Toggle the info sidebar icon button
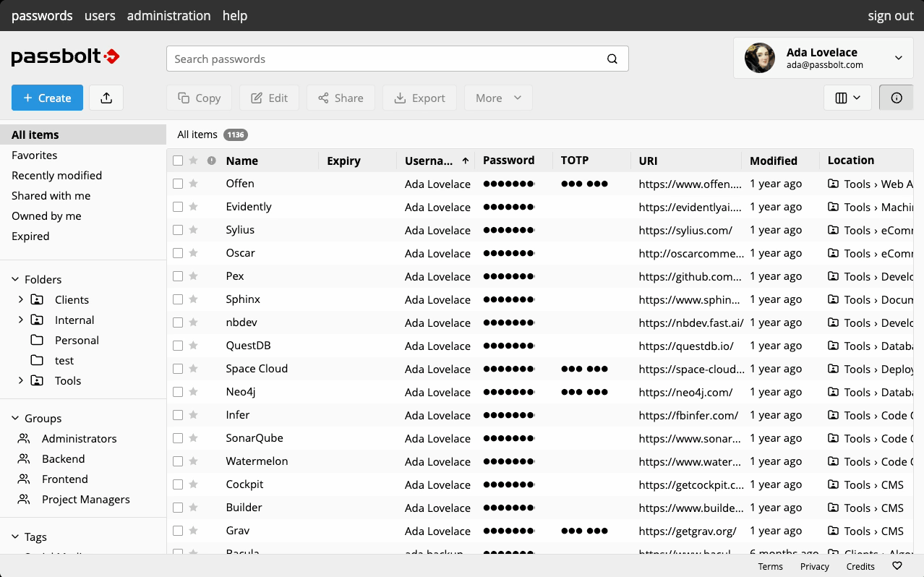This screenshot has height=577, width=924. (897, 98)
